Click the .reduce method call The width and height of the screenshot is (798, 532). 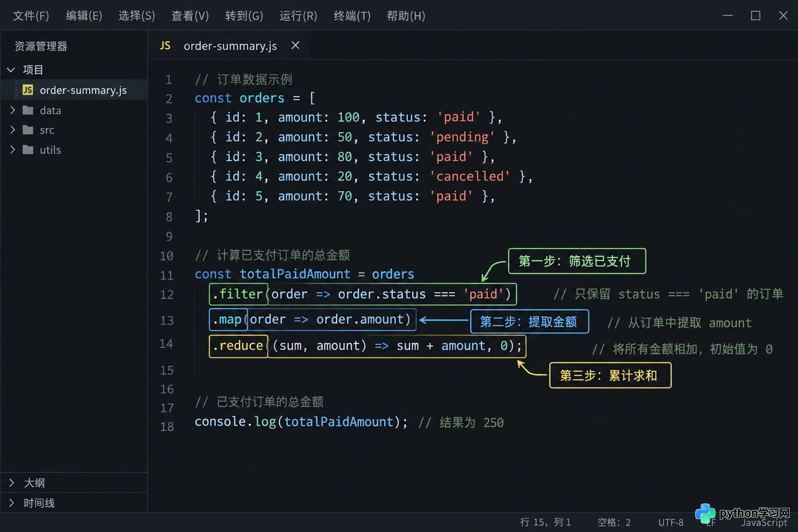[238, 346]
